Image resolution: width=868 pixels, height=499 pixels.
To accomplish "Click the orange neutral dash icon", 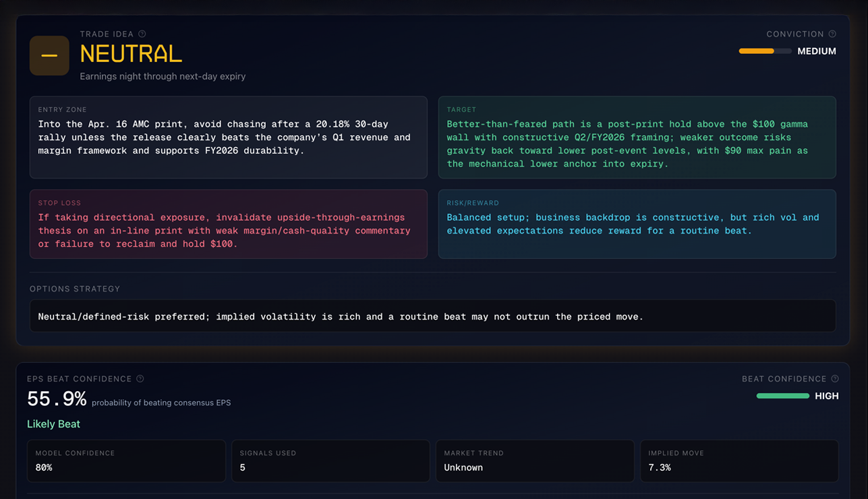I will pyautogui.click(x=49, y=55).
